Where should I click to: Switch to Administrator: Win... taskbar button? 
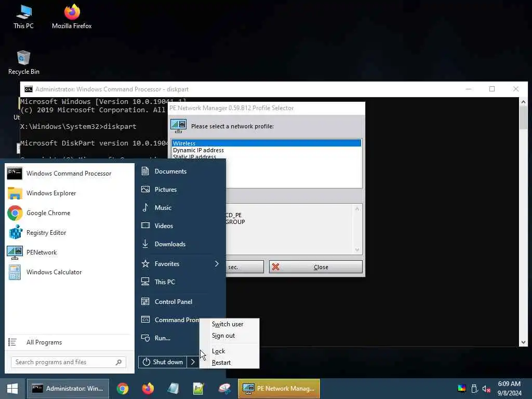click(68, 389)
